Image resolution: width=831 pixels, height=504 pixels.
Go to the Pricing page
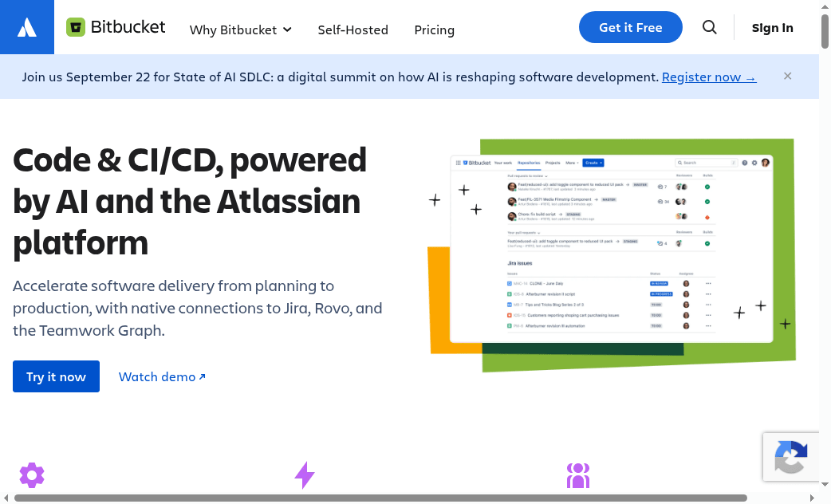(434, 30)
